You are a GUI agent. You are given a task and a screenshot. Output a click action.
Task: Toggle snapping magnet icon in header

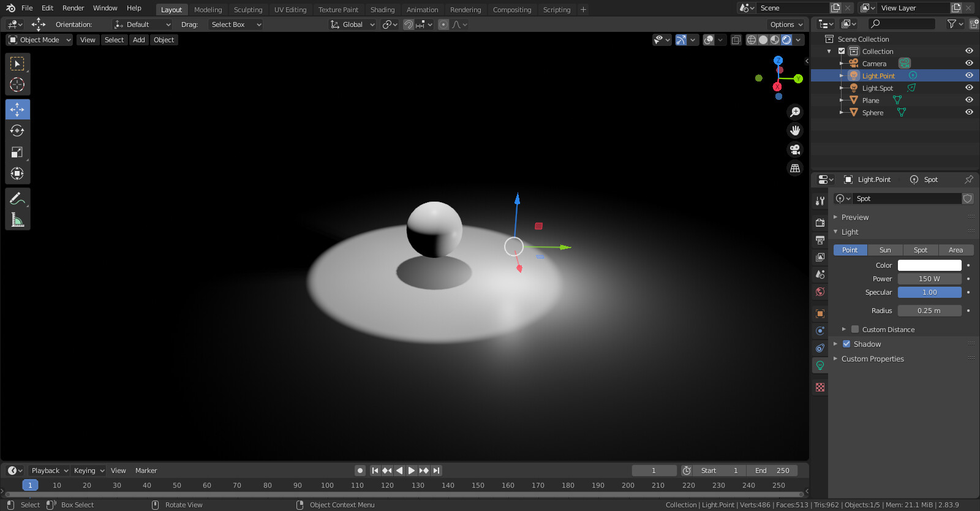(409, 25)
